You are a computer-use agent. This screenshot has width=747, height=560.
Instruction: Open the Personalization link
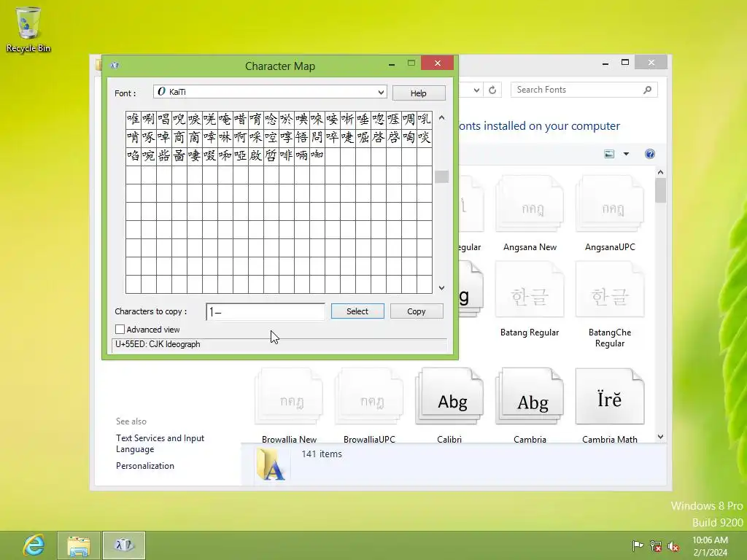point(145,466)
